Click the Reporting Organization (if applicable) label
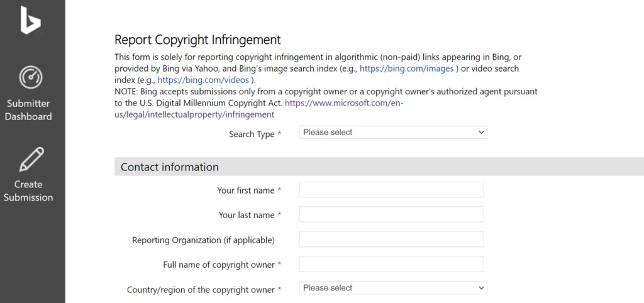The image size is (644, 303). [203, 240]
